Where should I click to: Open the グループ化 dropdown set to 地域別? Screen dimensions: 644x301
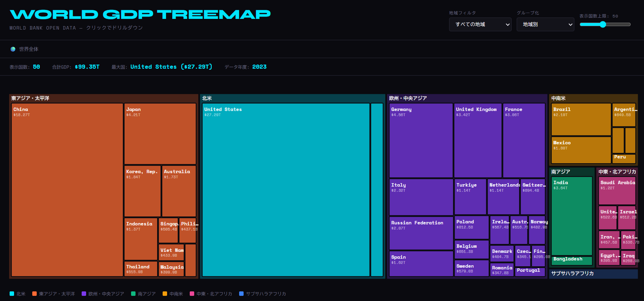pyautogui.click(x=545, y=24)
